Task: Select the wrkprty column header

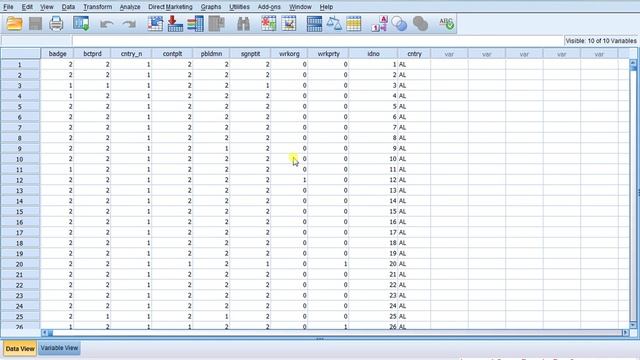Action: [x=328, y=54]
